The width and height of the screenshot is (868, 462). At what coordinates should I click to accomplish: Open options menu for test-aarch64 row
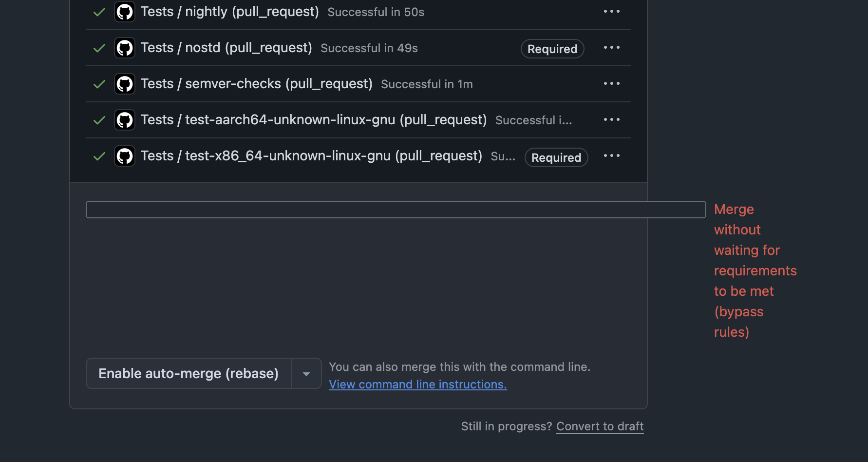pyautogui.click(x=612, y=119)
